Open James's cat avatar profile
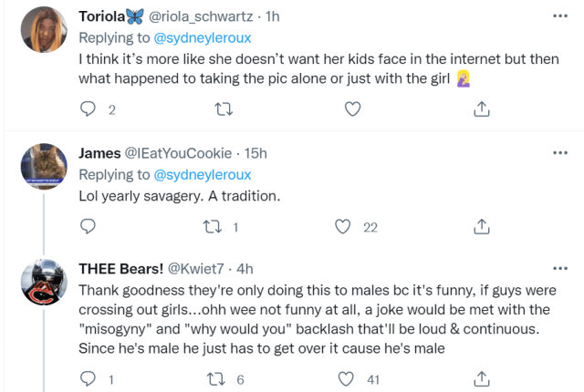This screenshot has height=392, width=584. click(41, 166)
